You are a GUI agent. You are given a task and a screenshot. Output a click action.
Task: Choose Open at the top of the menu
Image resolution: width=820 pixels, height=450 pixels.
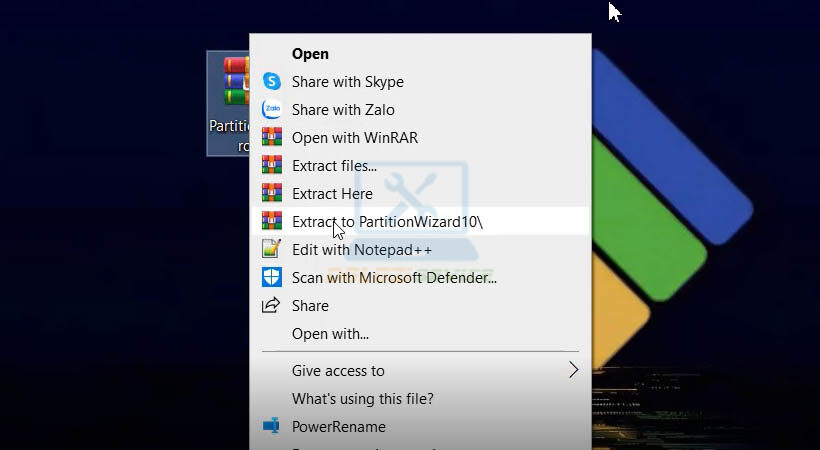310,54
